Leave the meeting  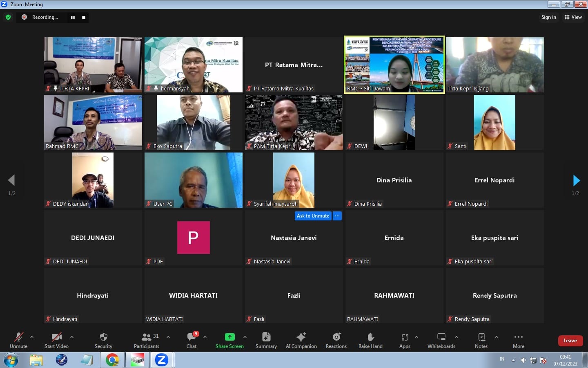click(x=570, y=341)
